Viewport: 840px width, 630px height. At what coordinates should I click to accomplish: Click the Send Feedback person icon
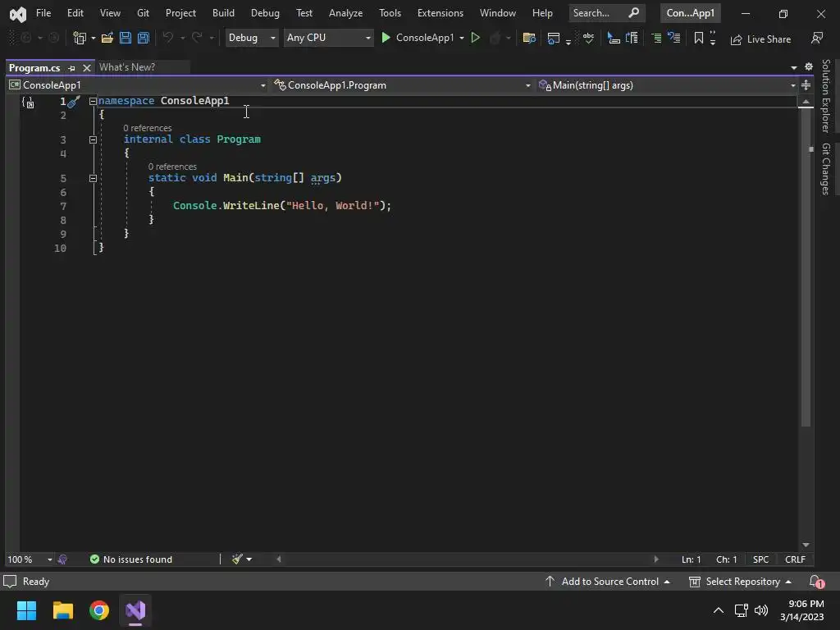point(817,38)
